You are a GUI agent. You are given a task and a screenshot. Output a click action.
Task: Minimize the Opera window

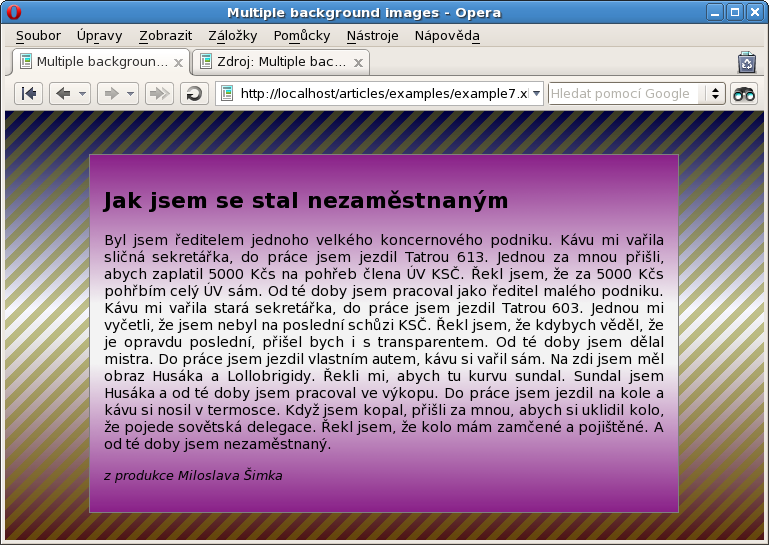(715, 13)
